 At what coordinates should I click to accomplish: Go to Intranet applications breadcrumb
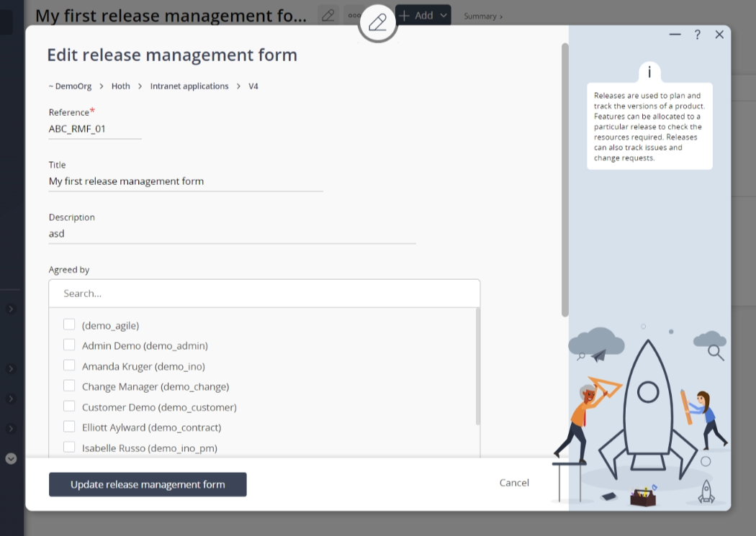pos(189,86)
